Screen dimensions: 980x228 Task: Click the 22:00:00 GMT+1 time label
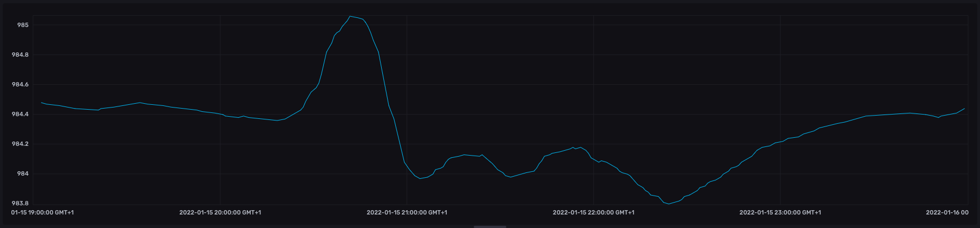click(x=593, y=213)
